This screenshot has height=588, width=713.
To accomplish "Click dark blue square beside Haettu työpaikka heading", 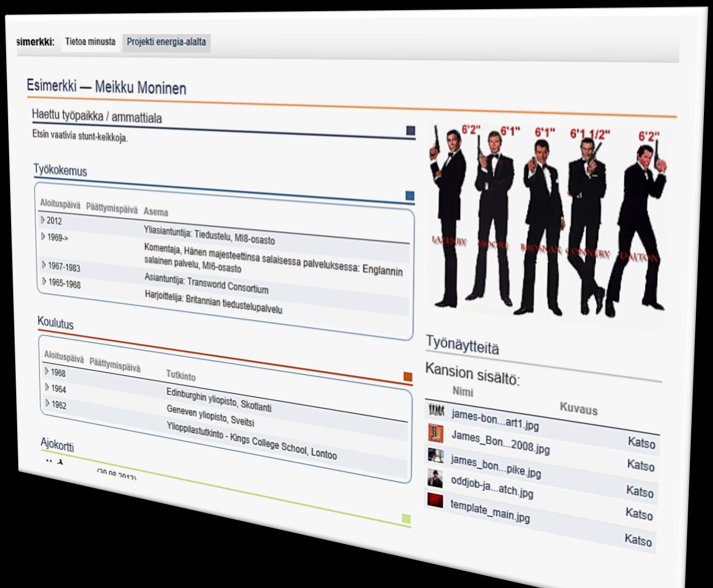I will pos(410,131).
